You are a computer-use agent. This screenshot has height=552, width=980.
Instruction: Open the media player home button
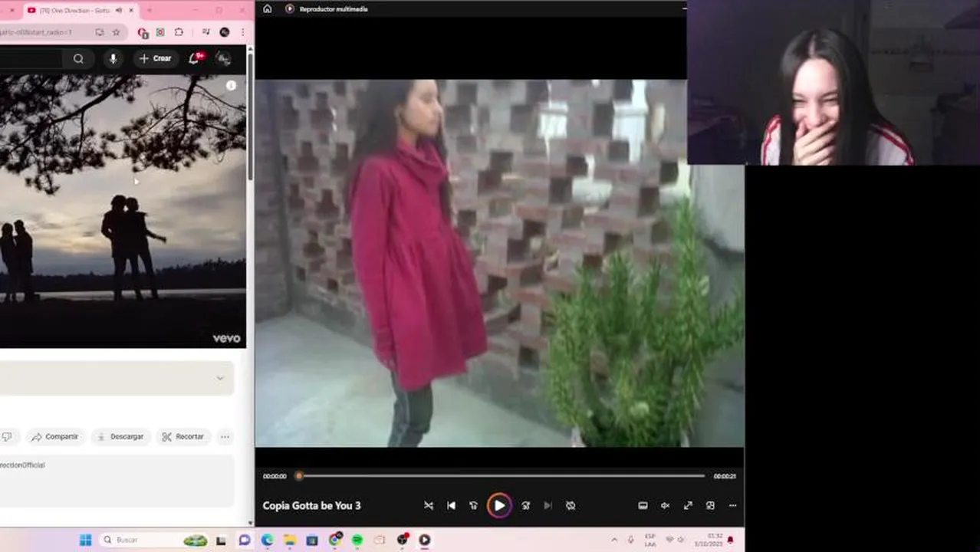pos(267,8)
